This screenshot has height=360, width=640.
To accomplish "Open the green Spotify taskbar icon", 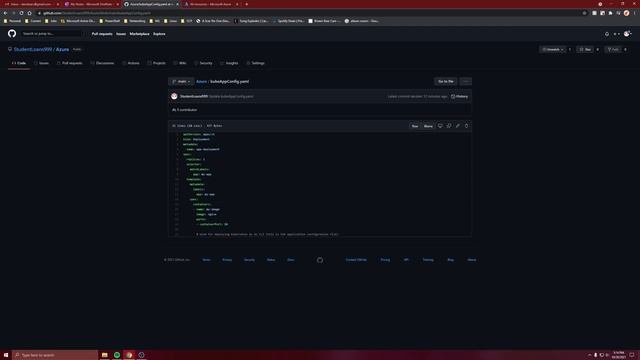I will click(117, 355).
